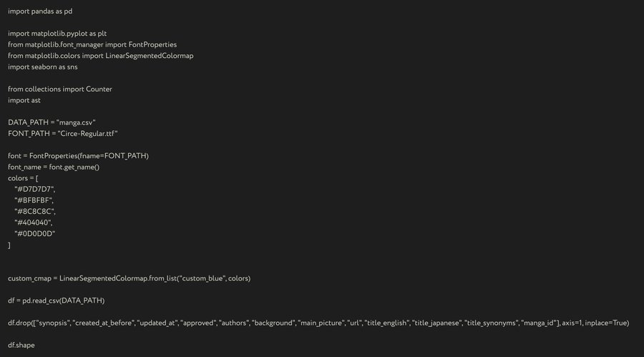Click the 'colors = [' line
The width and height of the screenshot is (644, 357).
click(24, 177)
